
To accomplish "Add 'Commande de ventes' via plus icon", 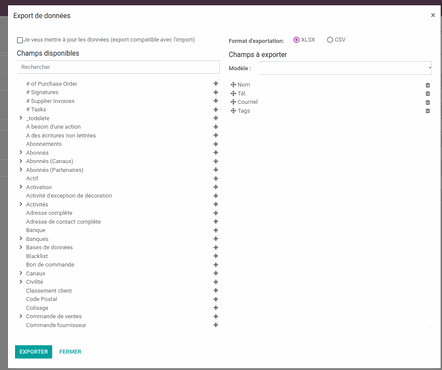I will coord(216,316).
